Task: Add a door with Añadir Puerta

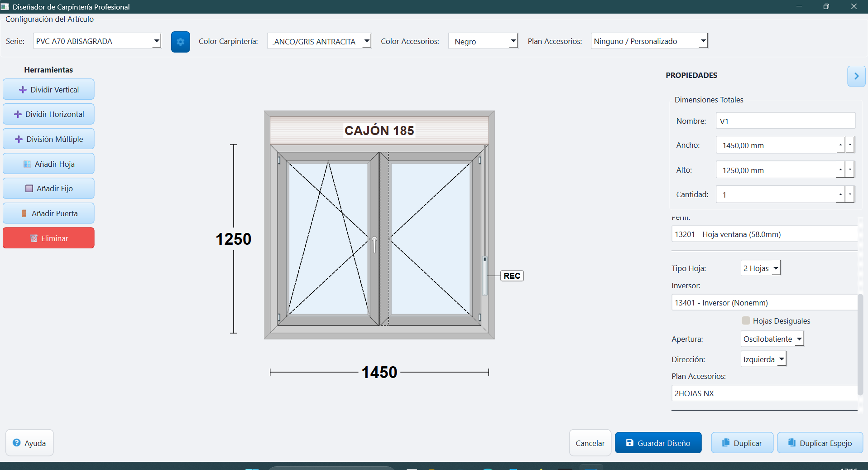Action: 48,213
